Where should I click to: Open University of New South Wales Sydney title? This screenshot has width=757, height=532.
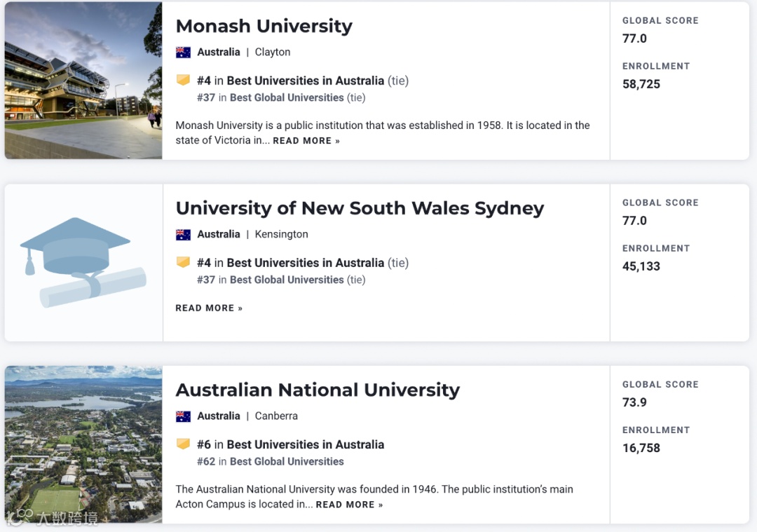tap(360, 208)
